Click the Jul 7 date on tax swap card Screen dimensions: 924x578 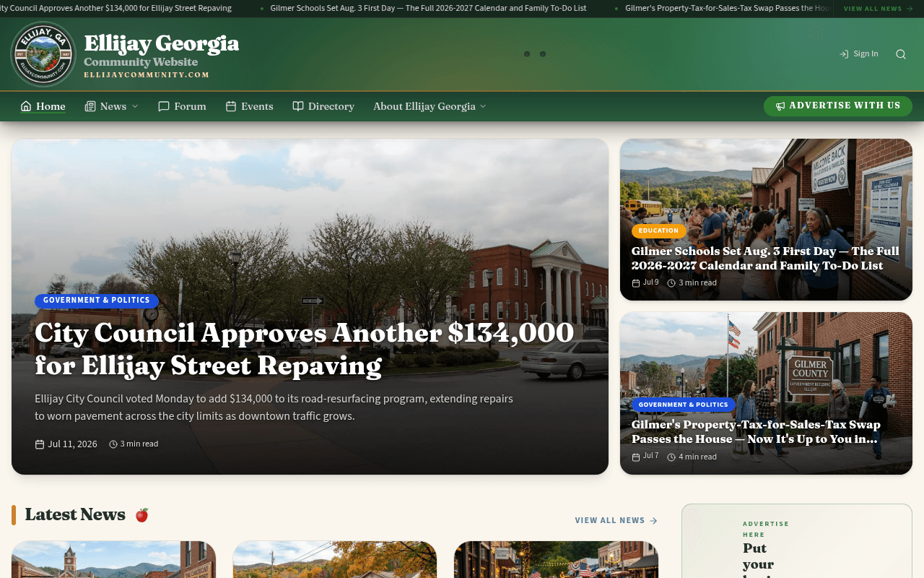[x=645, y=456]
